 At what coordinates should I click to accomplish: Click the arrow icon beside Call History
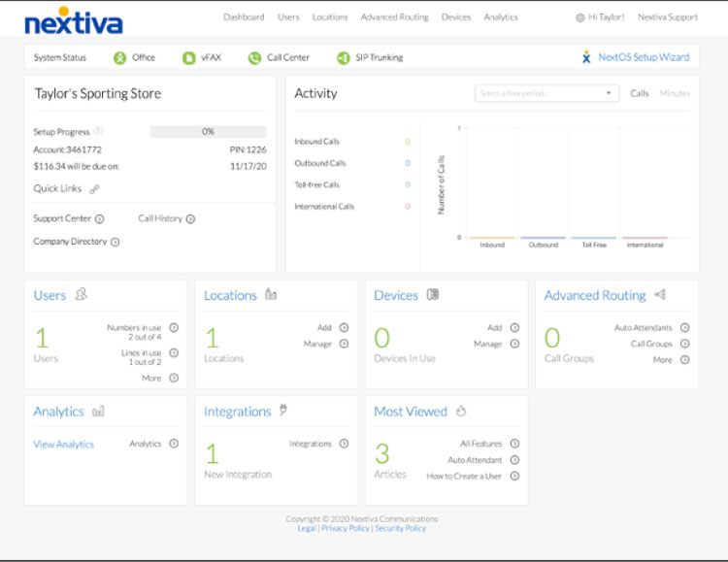tap(190, 219)
